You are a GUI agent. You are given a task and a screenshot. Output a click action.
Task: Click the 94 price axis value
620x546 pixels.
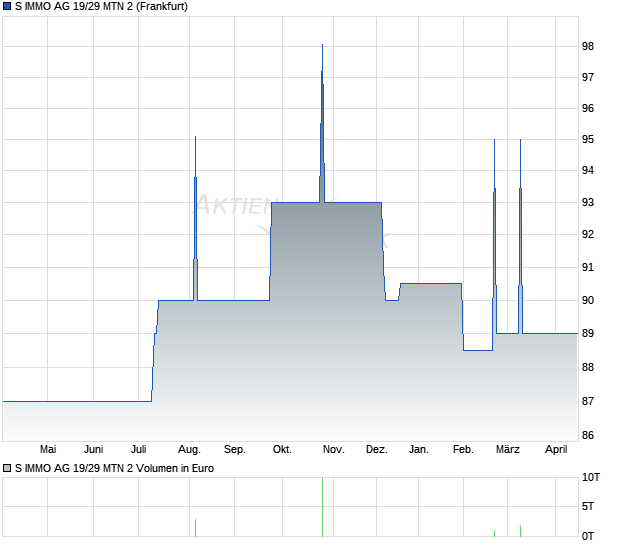click(588, 170)
